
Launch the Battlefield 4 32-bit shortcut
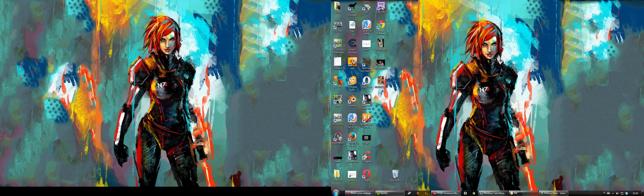pyautogui.click(x=352, y=157)
